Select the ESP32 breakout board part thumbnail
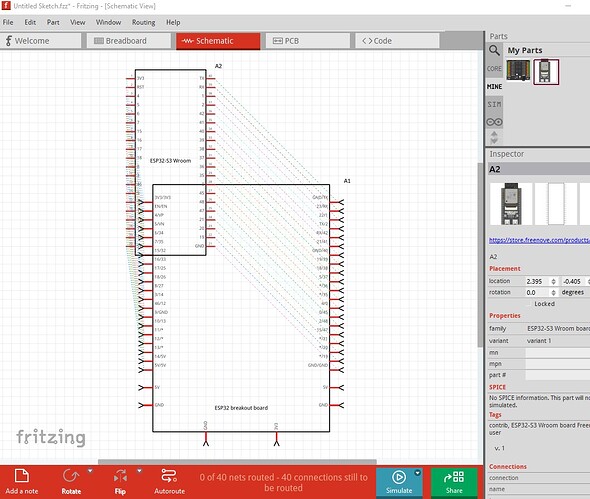This screenshot has height=499, width=590. [518, 70]
